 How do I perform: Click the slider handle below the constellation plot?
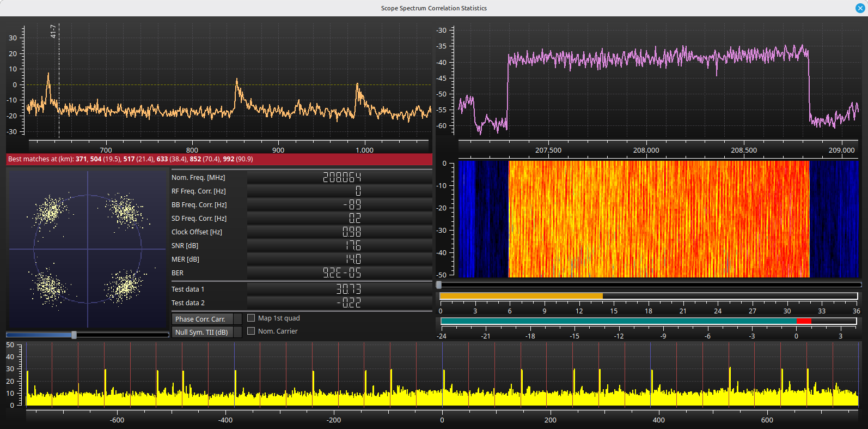(x=74, y=335)
